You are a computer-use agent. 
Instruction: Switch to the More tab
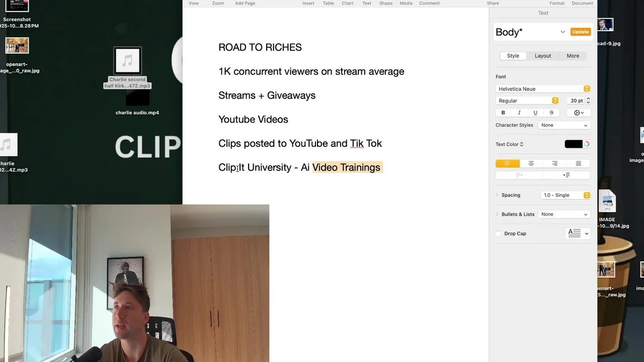[x=573, y=56]
